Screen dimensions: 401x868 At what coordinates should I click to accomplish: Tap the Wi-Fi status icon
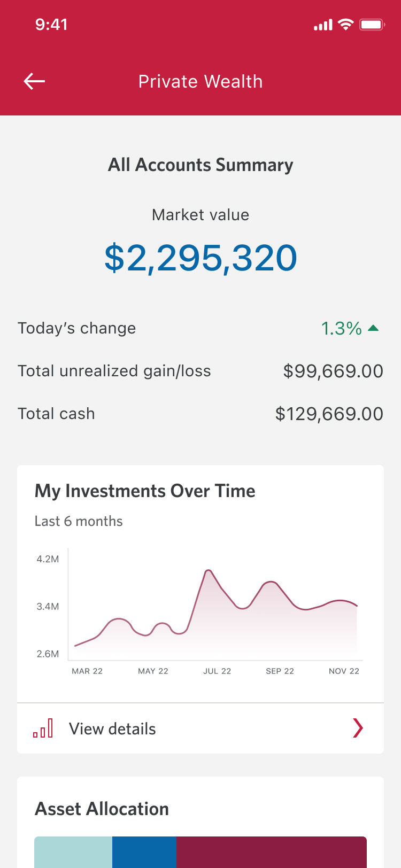pos(346,25)
